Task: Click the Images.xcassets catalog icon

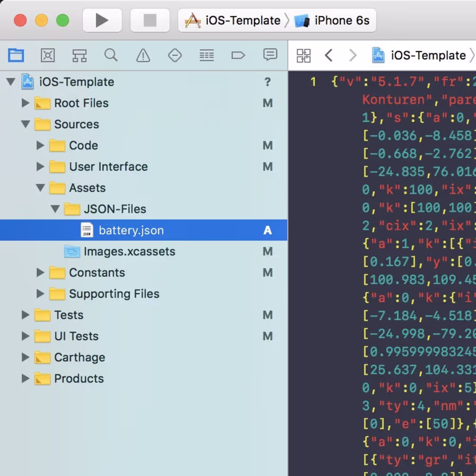Action: pos(72,251)
